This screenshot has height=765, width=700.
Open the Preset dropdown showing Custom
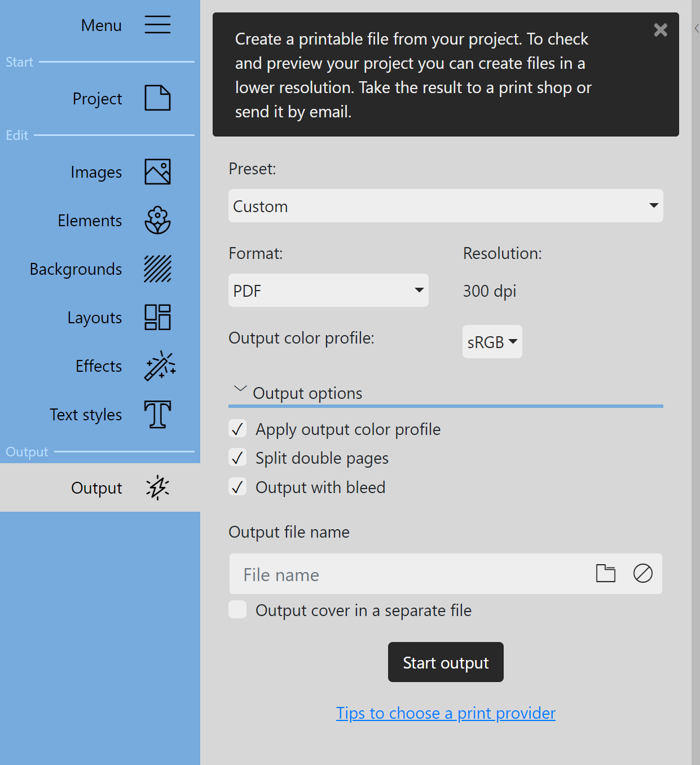(446, 205)
